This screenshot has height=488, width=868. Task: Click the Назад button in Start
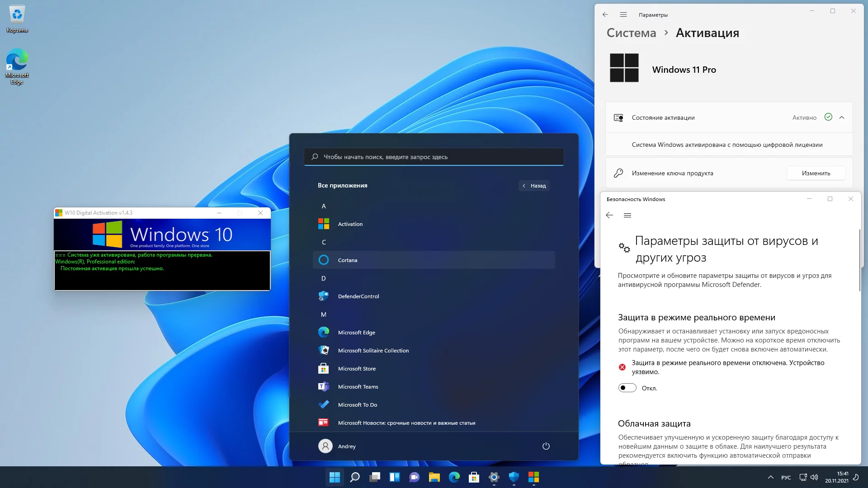coord(534,186)
